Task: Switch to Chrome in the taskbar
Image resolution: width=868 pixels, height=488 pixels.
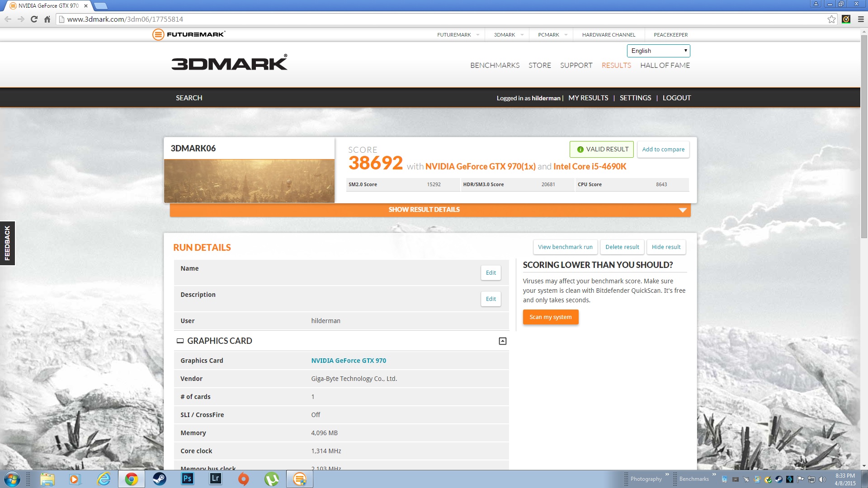Action: tap(132, 479)
